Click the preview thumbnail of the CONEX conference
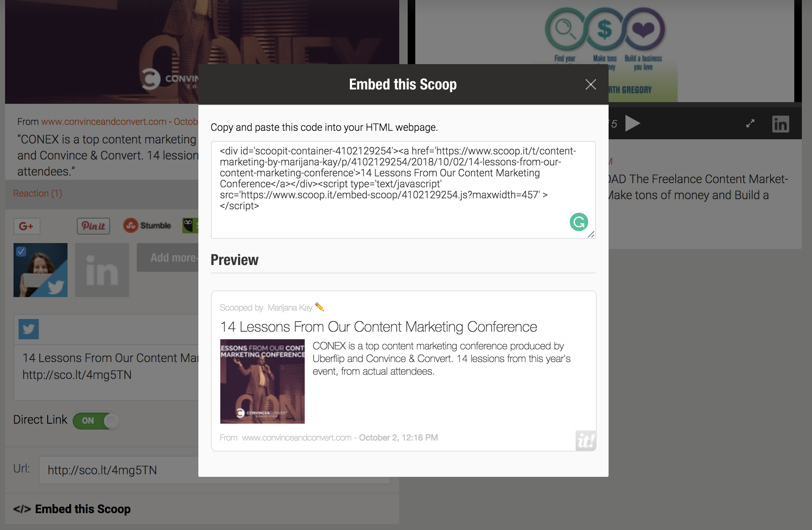This screenshot has width=812, height=530. 263,381
